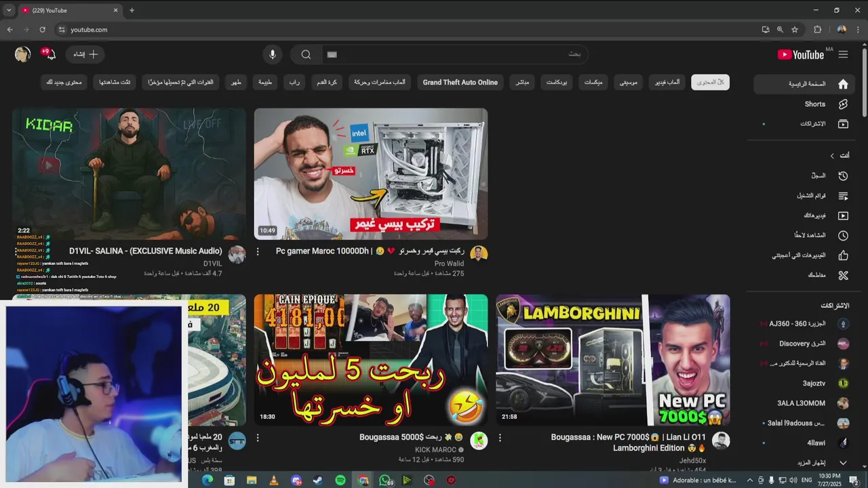Open VLC from the taskbar
Viewport: 868px width, 488px height.
(274, 481)
